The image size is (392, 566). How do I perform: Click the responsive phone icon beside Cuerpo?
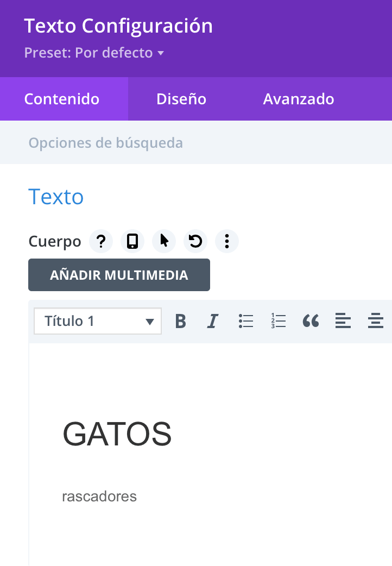pos(132,241)
